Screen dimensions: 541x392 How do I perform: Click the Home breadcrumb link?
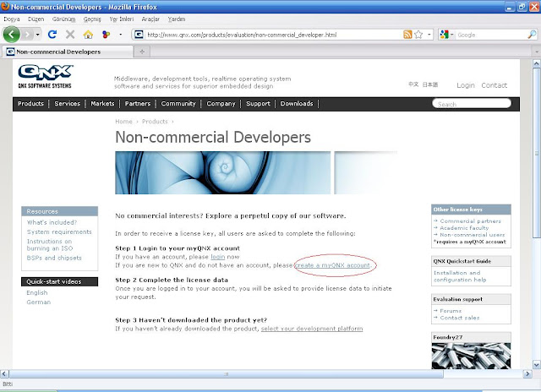[123, 122]
